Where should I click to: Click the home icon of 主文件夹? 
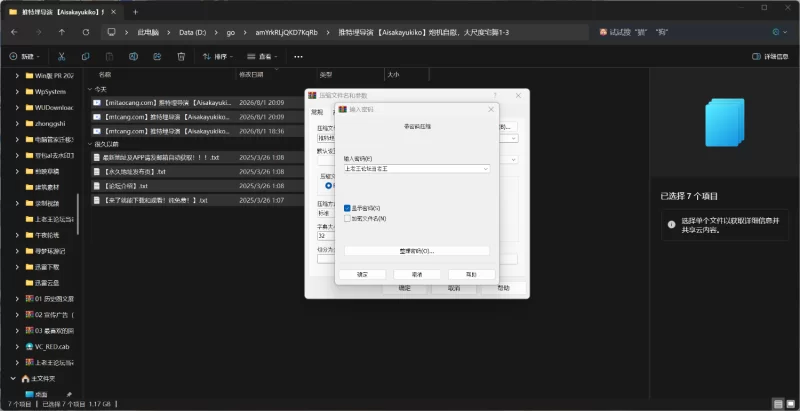point(26,379)
